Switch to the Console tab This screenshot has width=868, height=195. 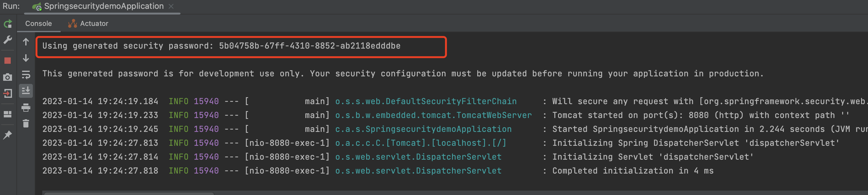coord(39,24)
